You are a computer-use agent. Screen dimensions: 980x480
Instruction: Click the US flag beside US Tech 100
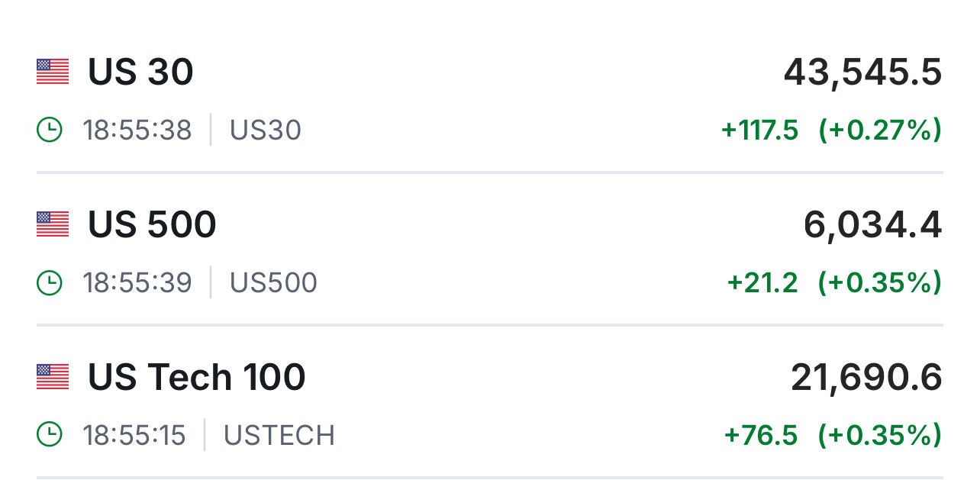(x=53, y=377)
